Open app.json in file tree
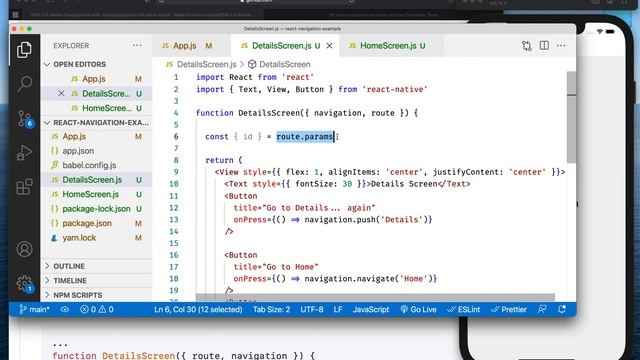Viewport: 640px width, 360px height. tap(96, 151)
